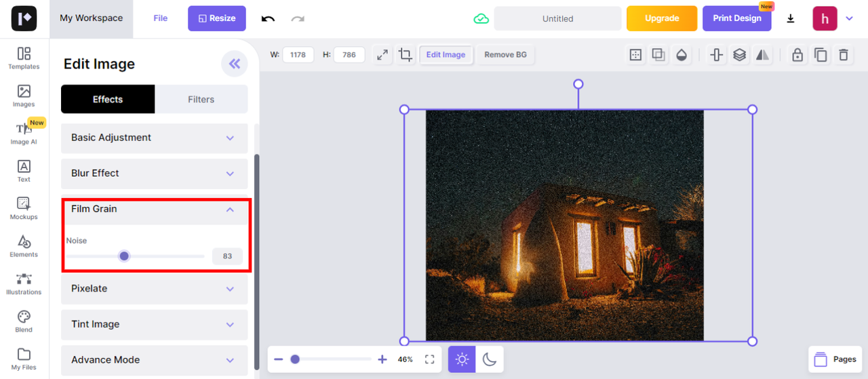The image size is (868, 379).
Task: Switch to the Filters tab
Action: pyautogui.click(x=201, y=99)
